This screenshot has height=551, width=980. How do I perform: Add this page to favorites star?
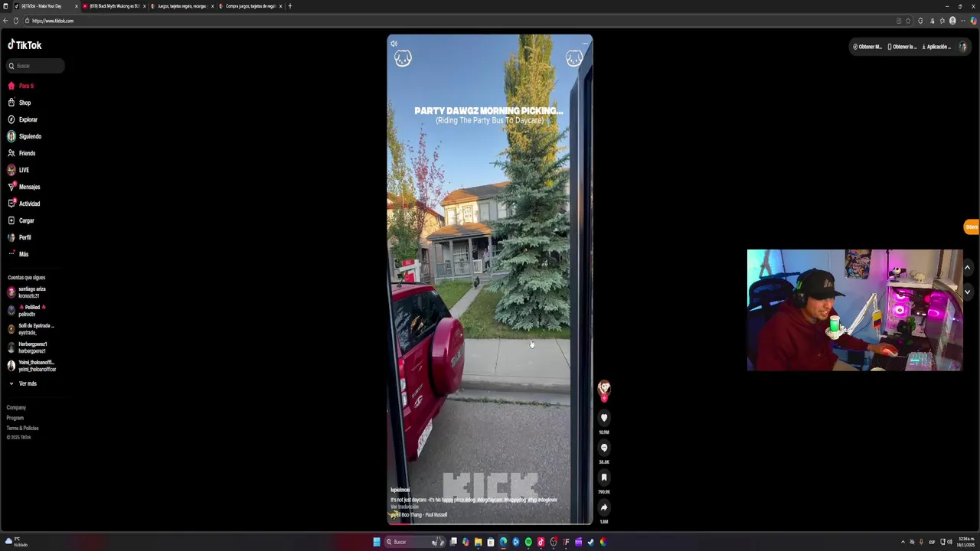tap(909, 21)
